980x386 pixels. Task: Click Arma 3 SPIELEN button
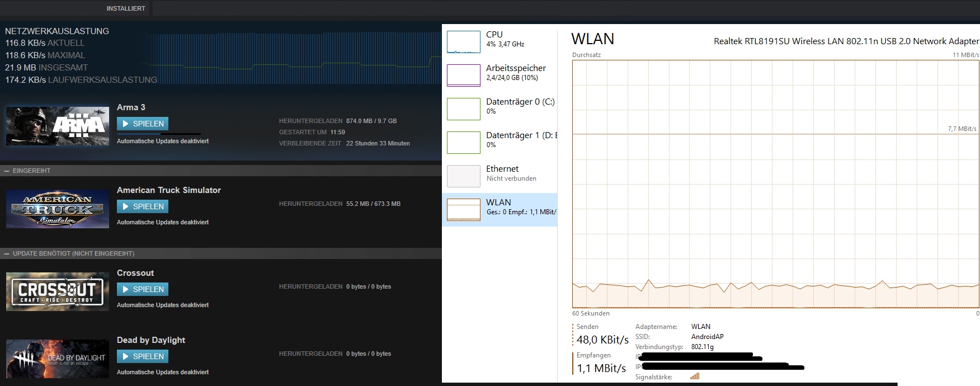point(143,124)
